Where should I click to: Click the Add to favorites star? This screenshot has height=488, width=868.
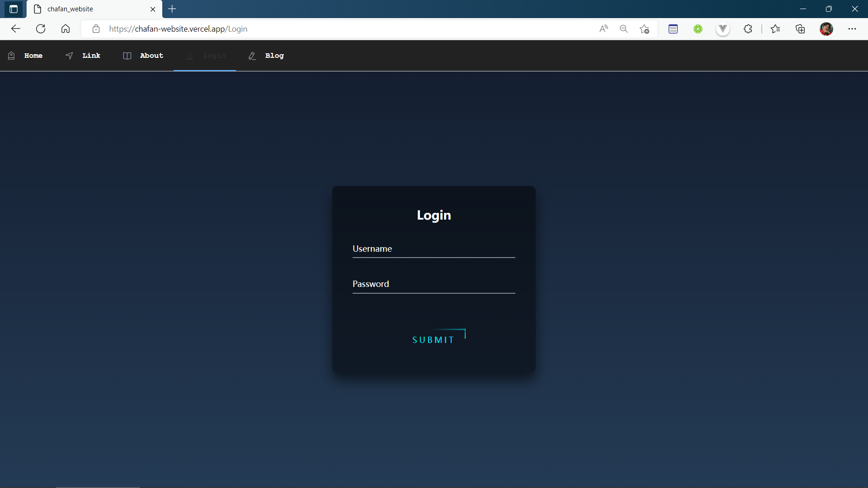pos(645,28)
